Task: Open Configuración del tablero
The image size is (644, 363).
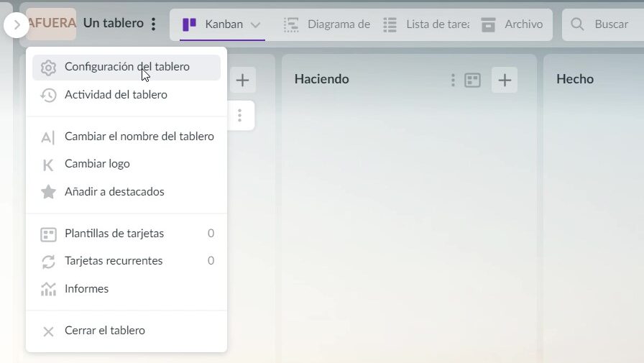Action: [x=126, y=67]
